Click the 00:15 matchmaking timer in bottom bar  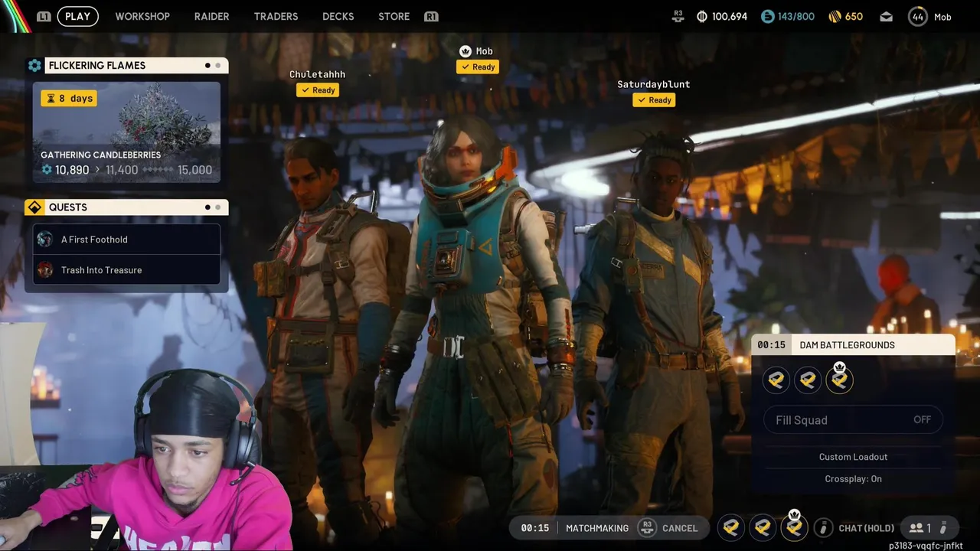coord(534,528)
